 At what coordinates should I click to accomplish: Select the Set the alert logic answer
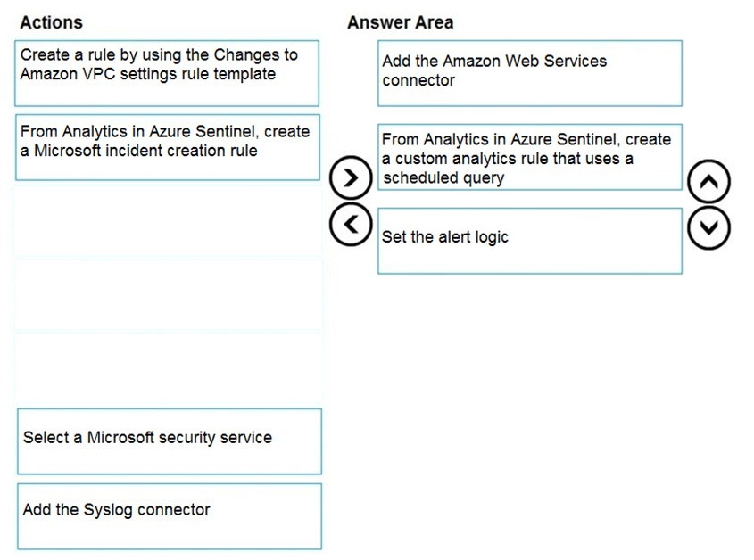(x=530, y=241)
